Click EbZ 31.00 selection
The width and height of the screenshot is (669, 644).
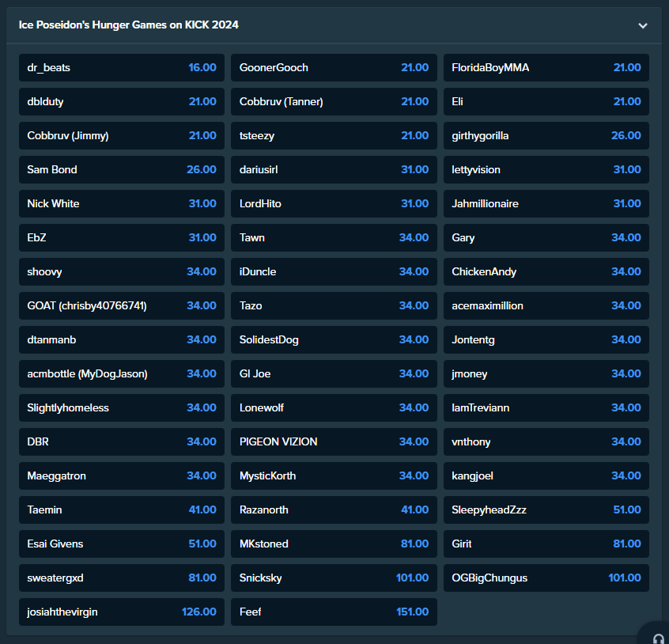[x=122, y=237]
